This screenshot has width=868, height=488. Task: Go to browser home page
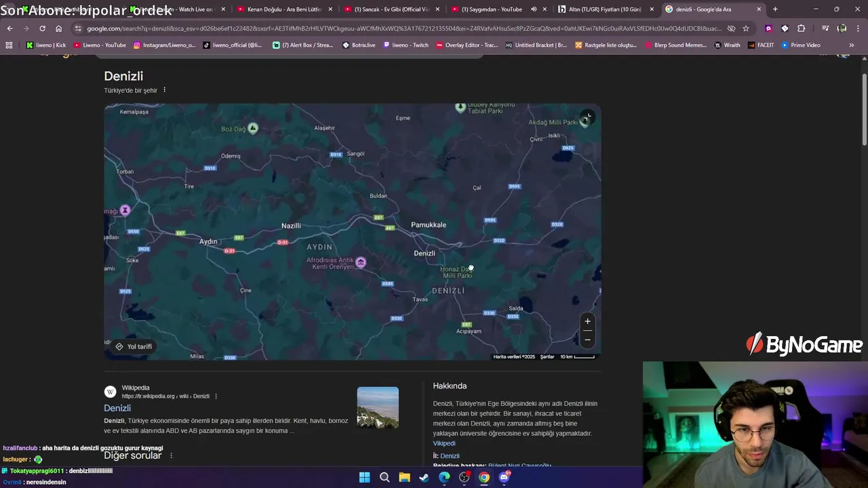click(x=59, y=28)
